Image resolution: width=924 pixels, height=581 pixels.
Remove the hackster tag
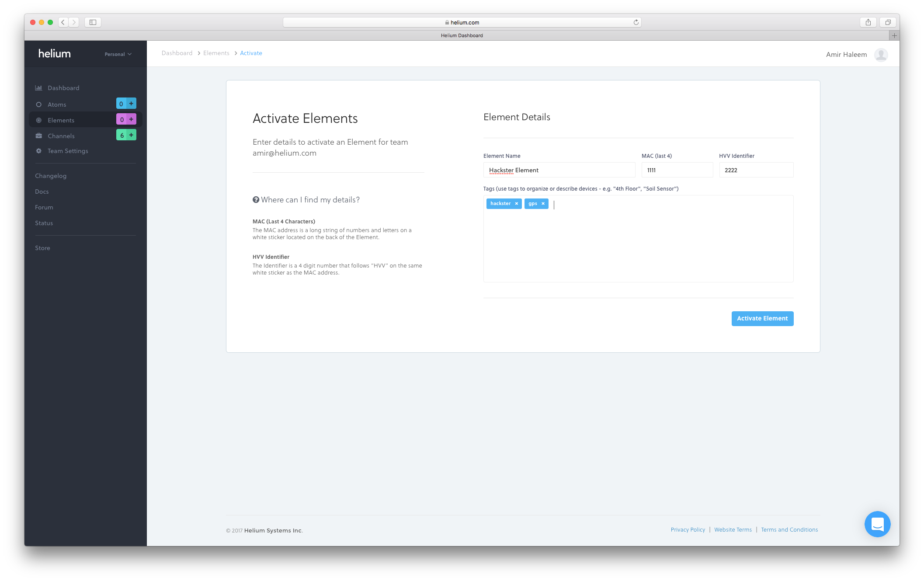point(516,204)
